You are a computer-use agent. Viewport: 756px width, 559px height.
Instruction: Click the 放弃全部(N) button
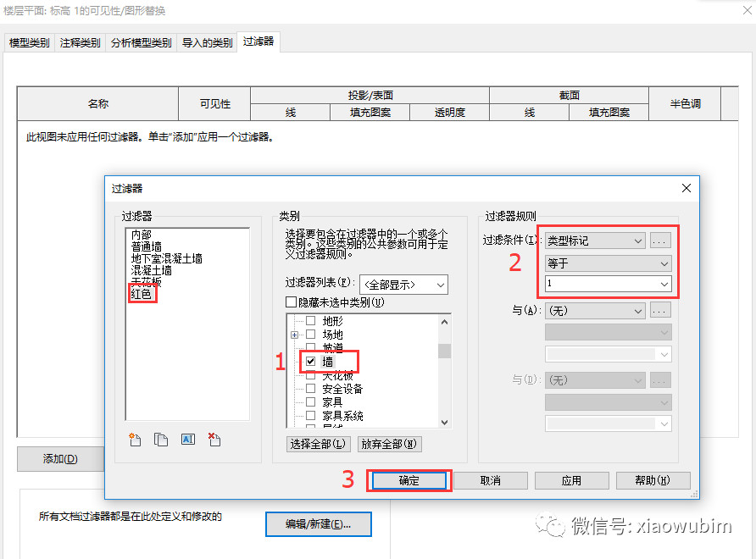click(x=389, y=444)
